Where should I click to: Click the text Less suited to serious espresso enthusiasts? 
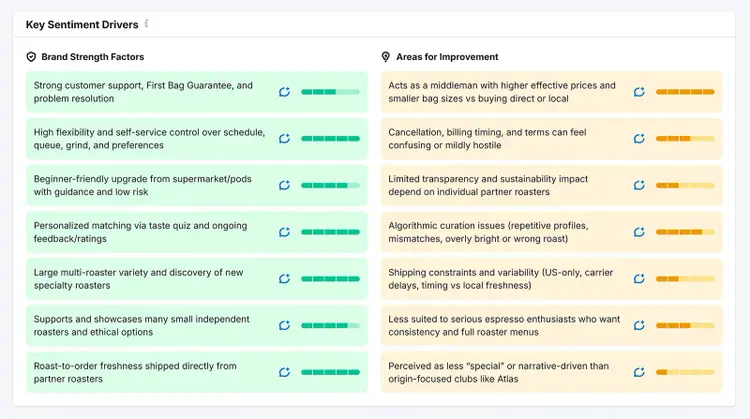coord(504,325)
